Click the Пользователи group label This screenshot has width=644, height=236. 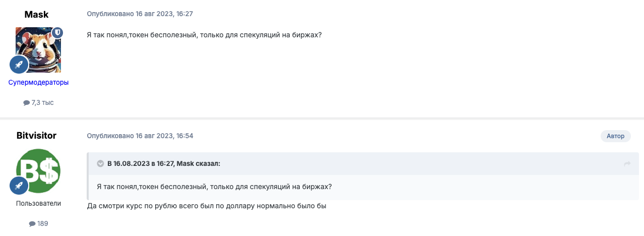click(38, 203)
